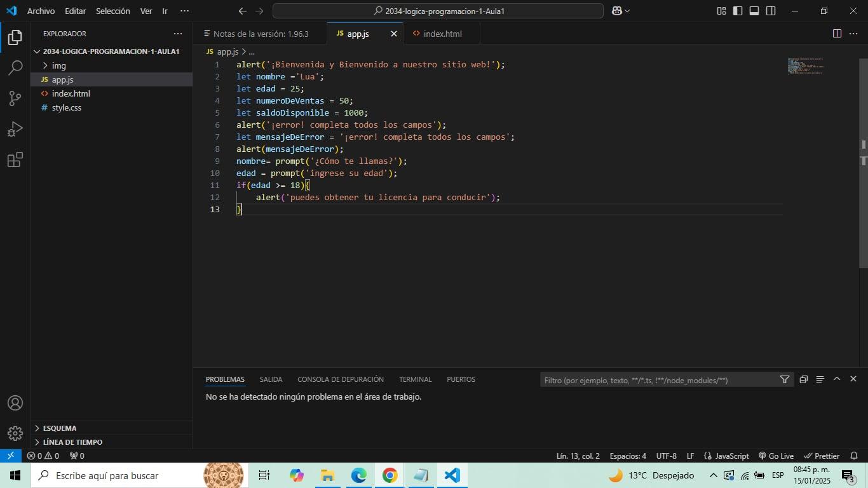The height and width of the screenshot is (488, 868).
Task: Close the bottom panel
Action: click(853, 379)
